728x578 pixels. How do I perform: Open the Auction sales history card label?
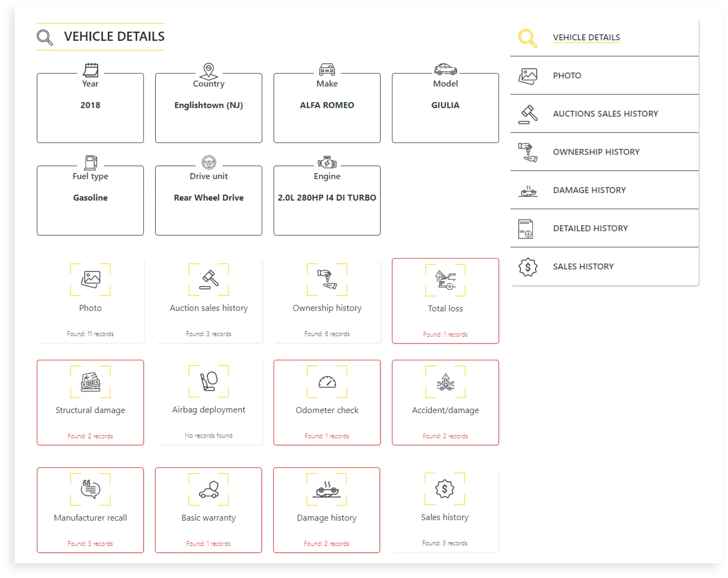coord(209,308)
